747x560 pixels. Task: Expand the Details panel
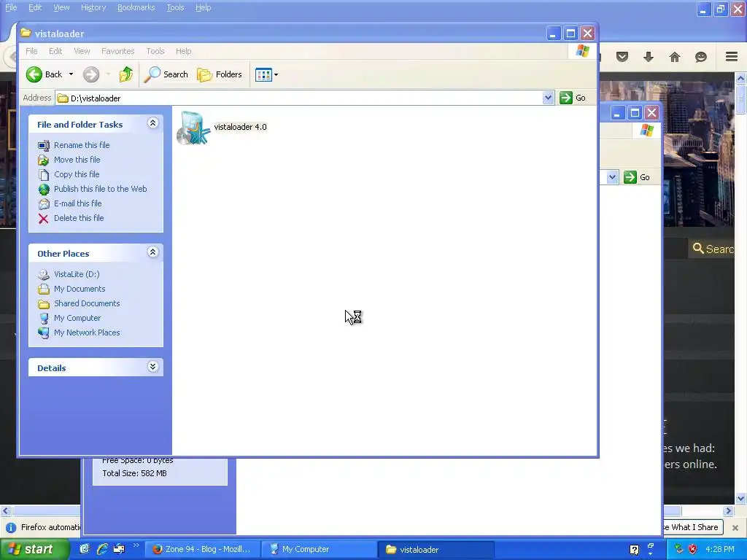(152, 367)
